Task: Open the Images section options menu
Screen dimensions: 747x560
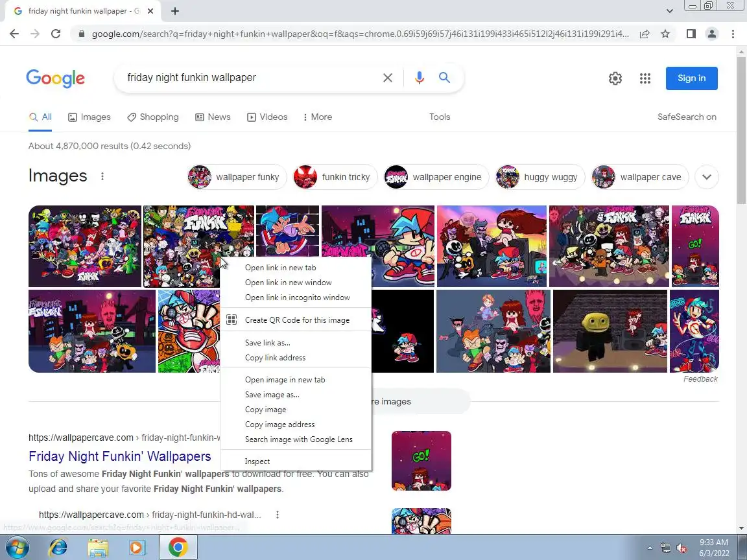Action: 102,177
